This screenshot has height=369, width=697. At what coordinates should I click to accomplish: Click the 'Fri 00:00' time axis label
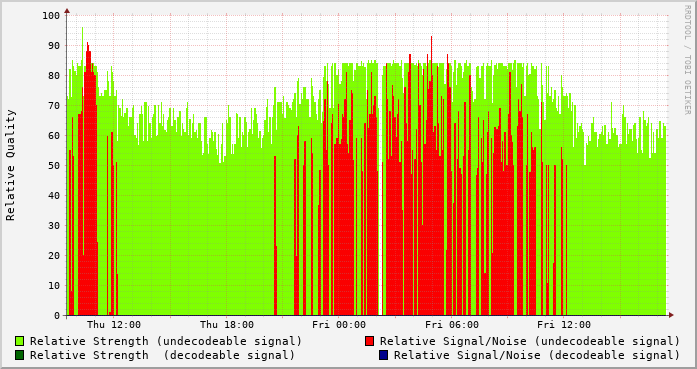(339, 325)
